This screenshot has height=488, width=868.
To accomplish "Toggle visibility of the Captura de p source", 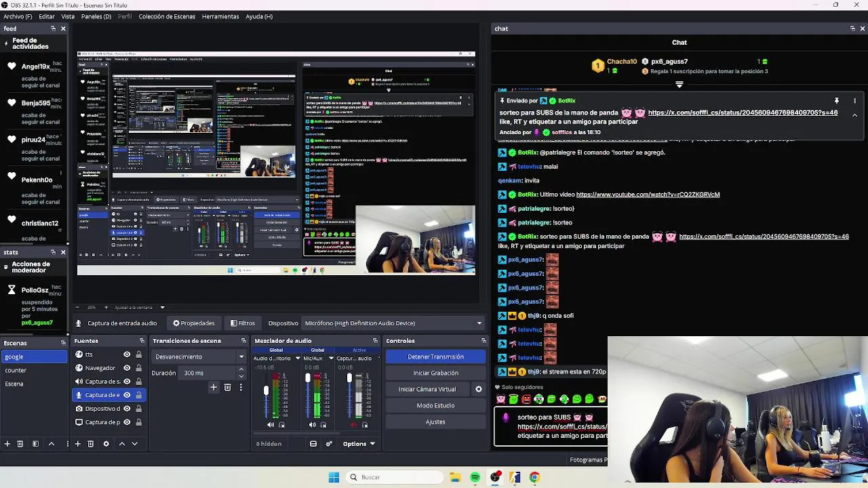I will (x=127, y=422).
